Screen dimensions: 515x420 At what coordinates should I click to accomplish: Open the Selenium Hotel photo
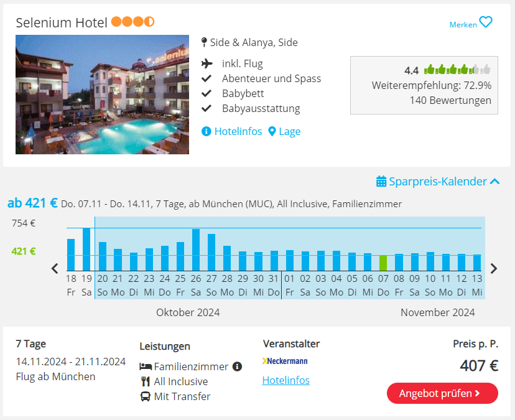point(102,95)
